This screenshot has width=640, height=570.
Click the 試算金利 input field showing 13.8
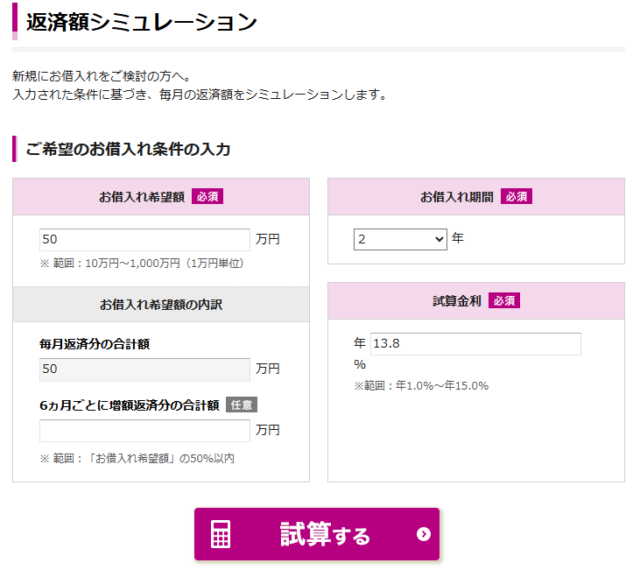click(475, 344)
